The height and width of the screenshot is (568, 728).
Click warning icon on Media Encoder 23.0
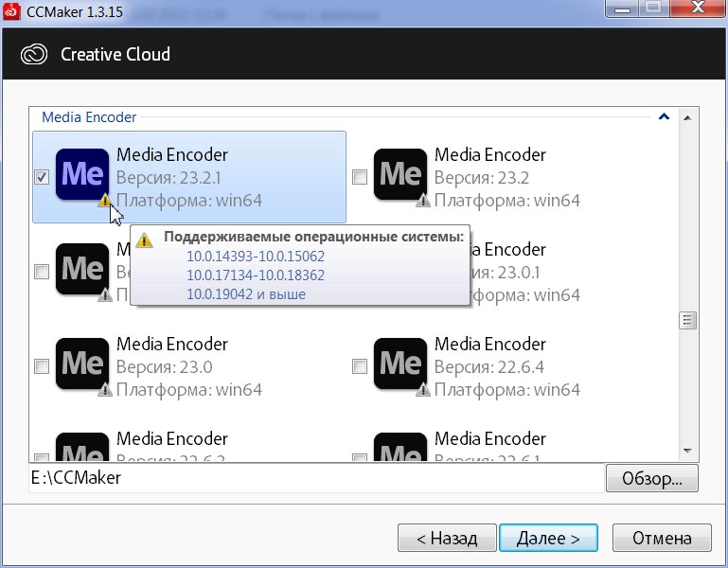pos(105,389)
